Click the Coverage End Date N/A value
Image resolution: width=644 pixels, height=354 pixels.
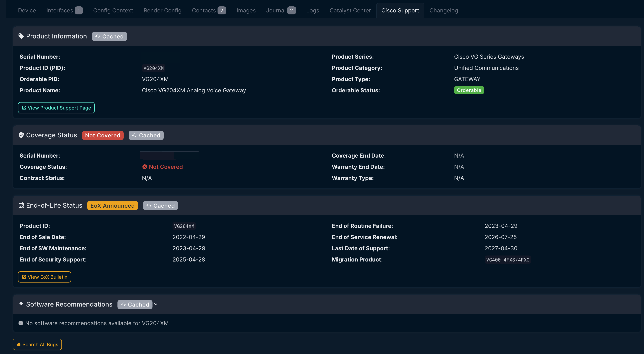(x=459, y=156)
